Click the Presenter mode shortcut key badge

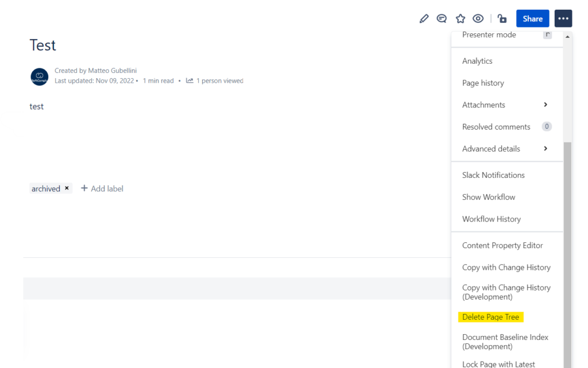(x=547, y=35)
